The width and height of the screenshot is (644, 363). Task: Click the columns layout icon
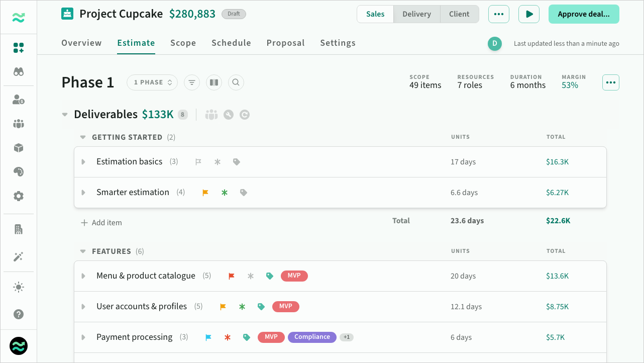tap(214, 82)
